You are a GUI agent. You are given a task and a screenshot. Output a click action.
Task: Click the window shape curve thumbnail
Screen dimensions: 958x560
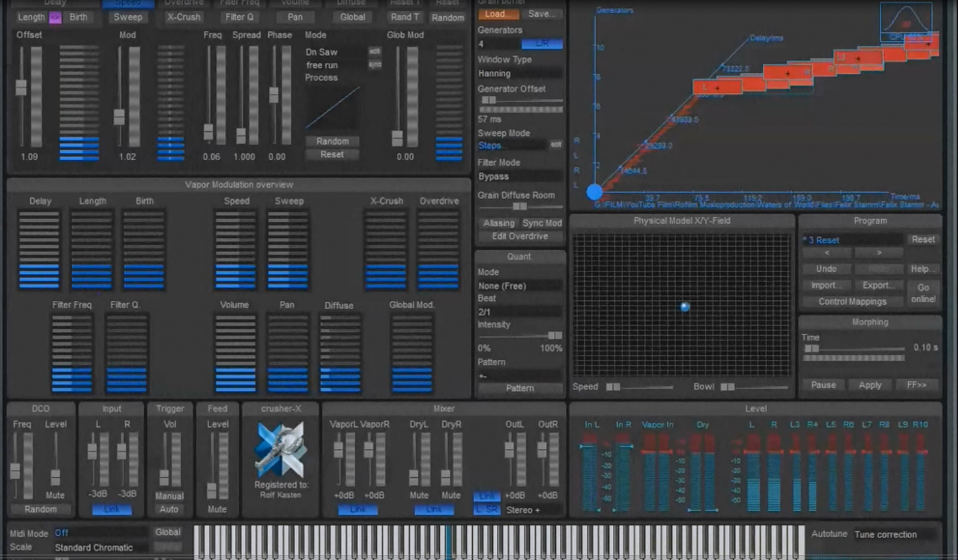[906, 22]
